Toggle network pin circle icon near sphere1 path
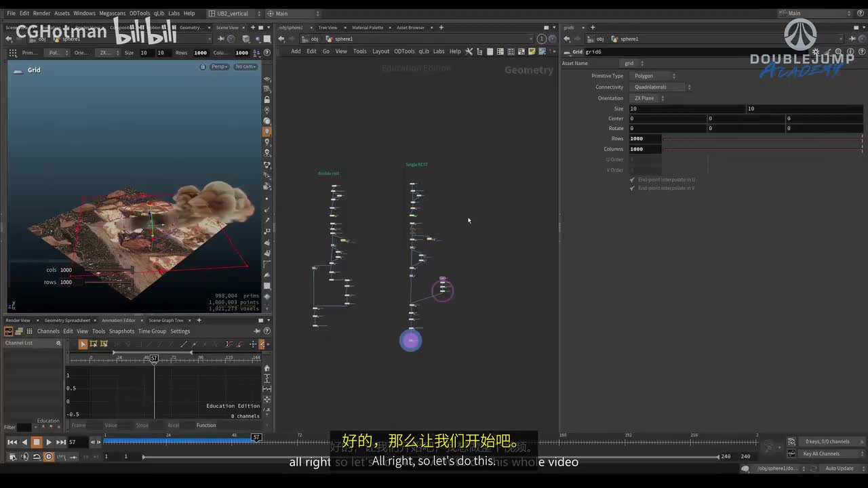The image size is (868, 488). [x=541, y=39]
